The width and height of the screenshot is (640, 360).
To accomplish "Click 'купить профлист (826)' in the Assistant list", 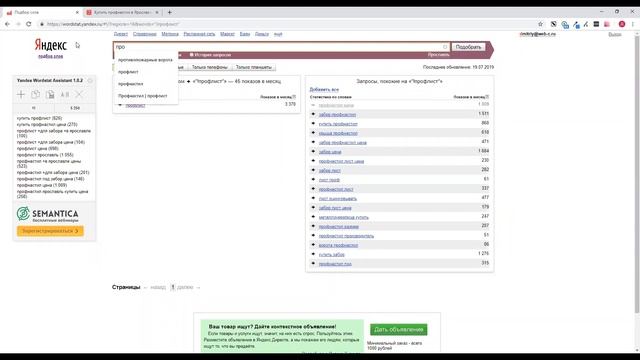I will click(x=40, y=118).
